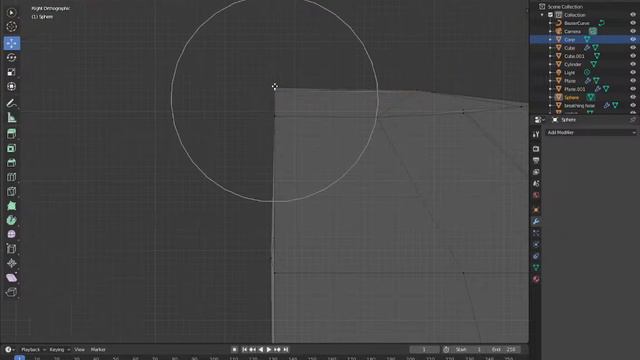Hide the BezierCurve object

point(633,23)
